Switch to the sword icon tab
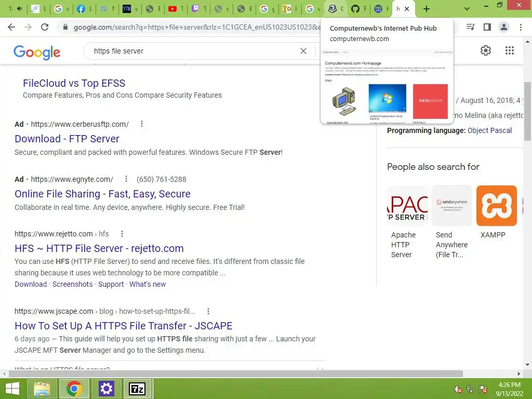Image resolution: width=532 pixels, height=399 pixels. (x=38, y=9)
